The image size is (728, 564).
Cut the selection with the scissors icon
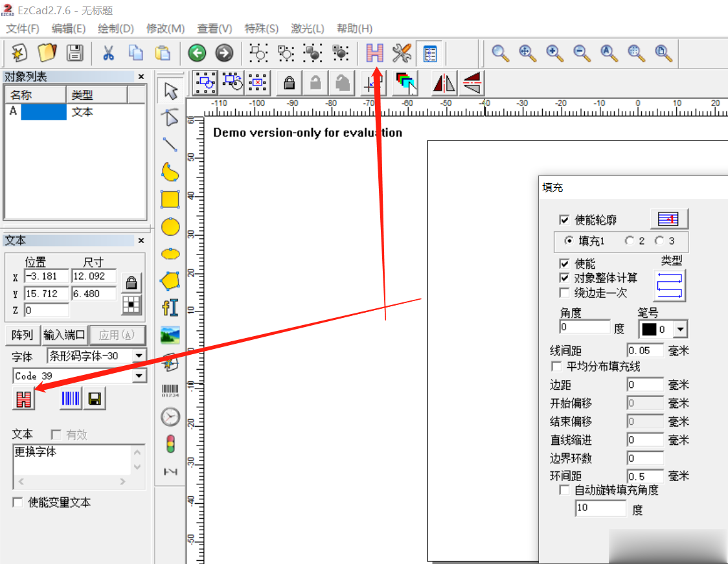pyautogui.click(x=108, y=53)
